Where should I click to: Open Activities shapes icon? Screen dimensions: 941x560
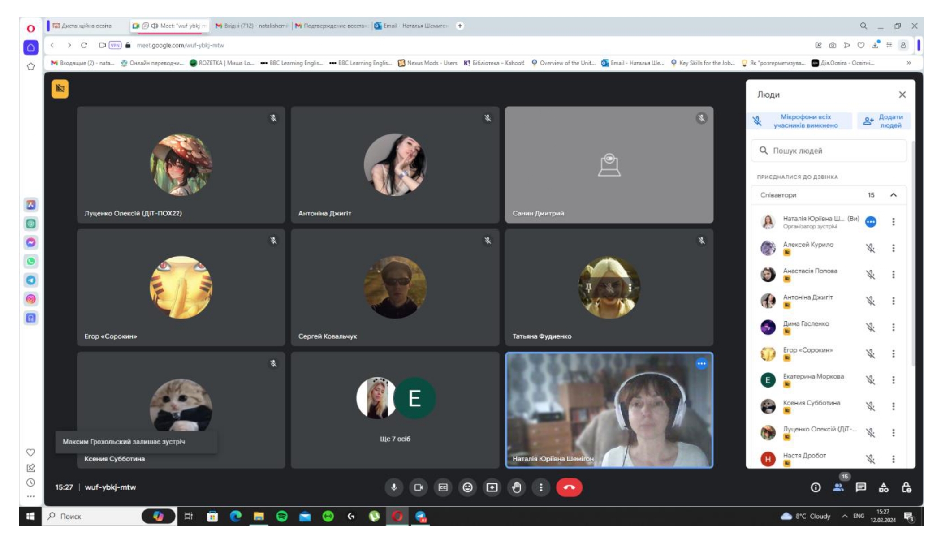(x=884, y=487)
